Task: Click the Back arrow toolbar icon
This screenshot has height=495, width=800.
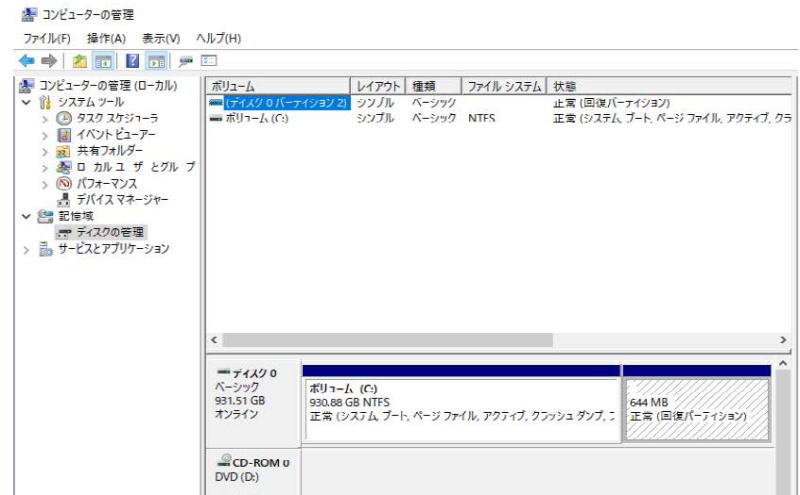Action: click(x=27, y=61)
